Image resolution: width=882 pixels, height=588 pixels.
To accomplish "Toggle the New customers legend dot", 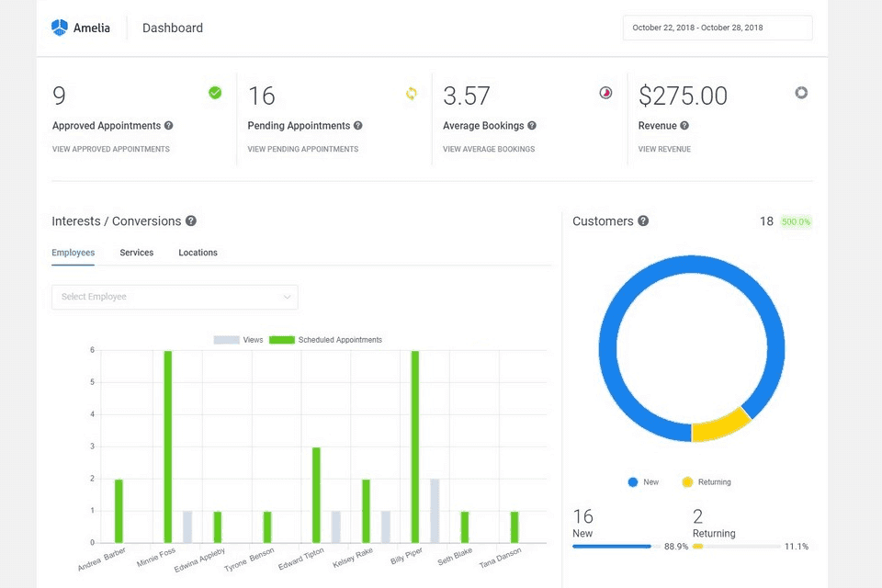I will (x=633, y=481).
